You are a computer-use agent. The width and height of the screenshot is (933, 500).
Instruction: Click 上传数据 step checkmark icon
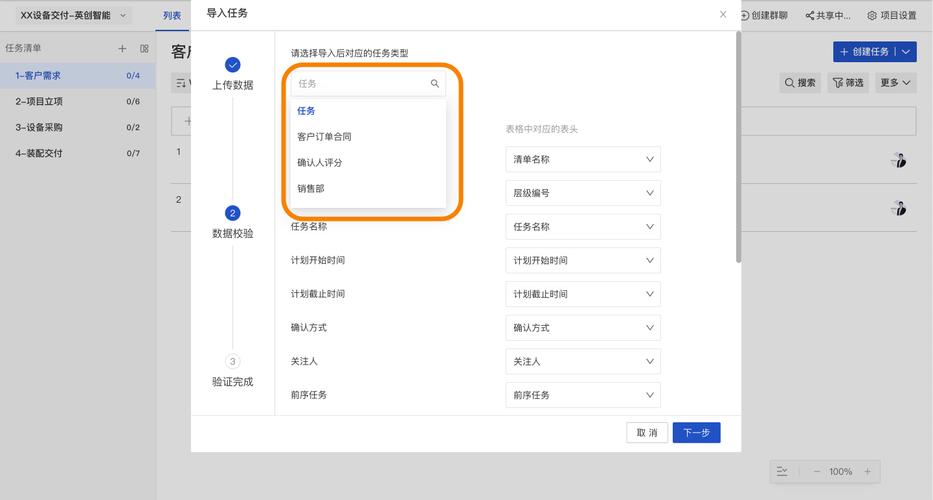[233, 65]
